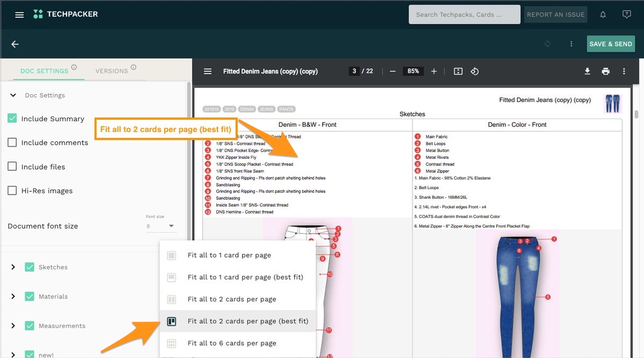The width and height of the screenshot is (644, 358).
Task: Select Fit all to 2 cards per page (best fit)
Action: tap(238, 322)
